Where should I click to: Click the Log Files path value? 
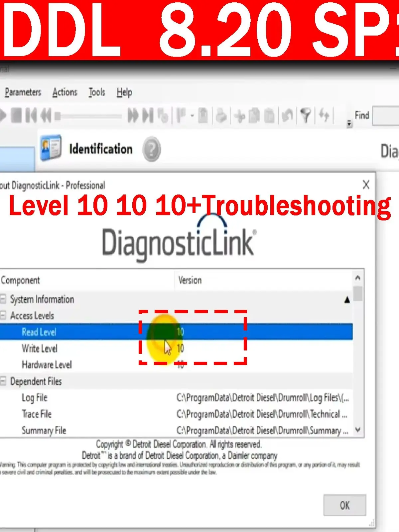point(263,398)
